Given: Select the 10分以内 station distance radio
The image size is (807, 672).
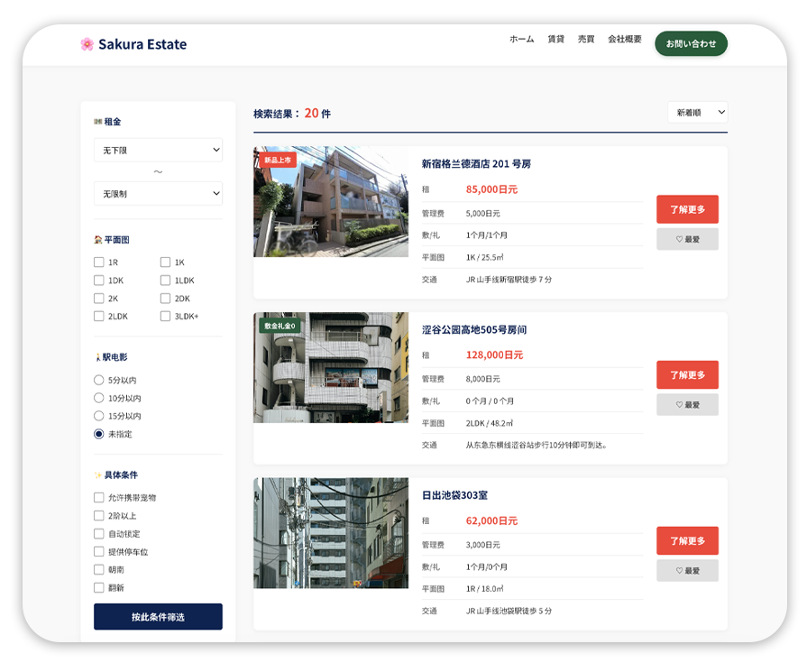Looking at the screenshot, I should coord(99,399).
